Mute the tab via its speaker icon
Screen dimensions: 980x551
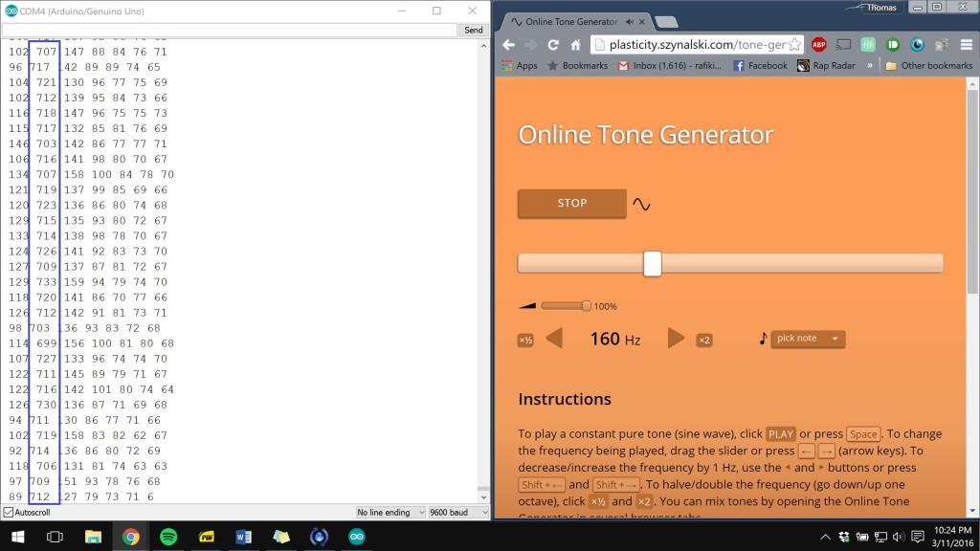pos(630,21)
